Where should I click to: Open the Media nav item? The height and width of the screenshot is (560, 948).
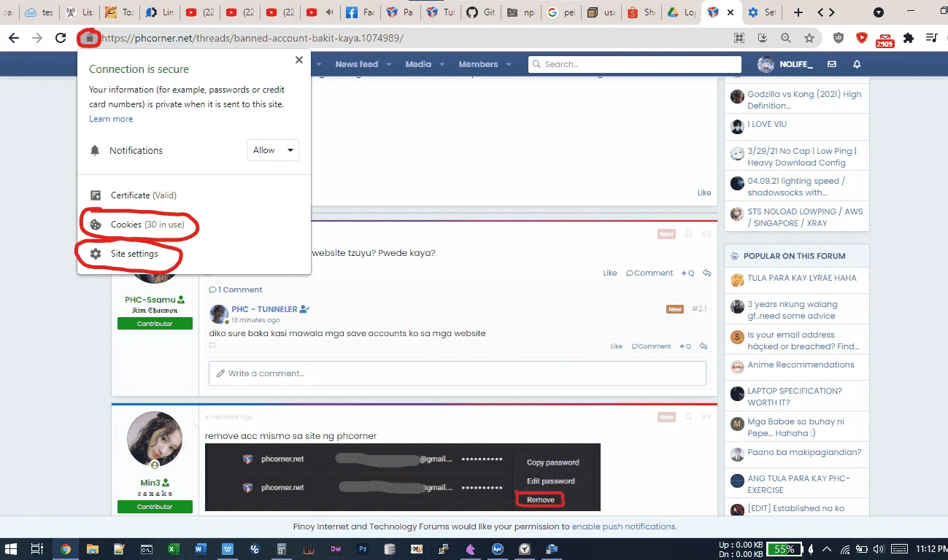(418, 64)
